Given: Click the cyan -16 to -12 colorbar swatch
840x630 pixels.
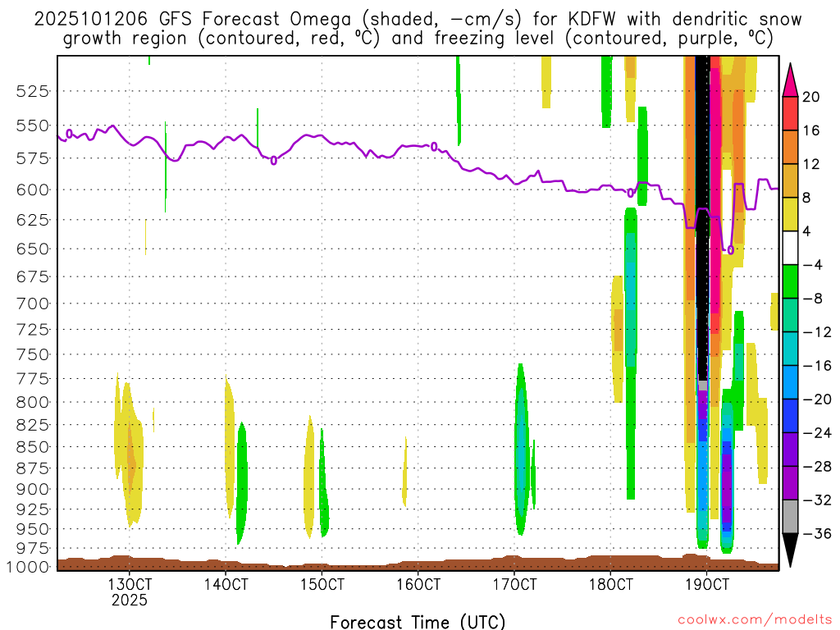Looking at the screenshot, I should (x=790, y=348).
